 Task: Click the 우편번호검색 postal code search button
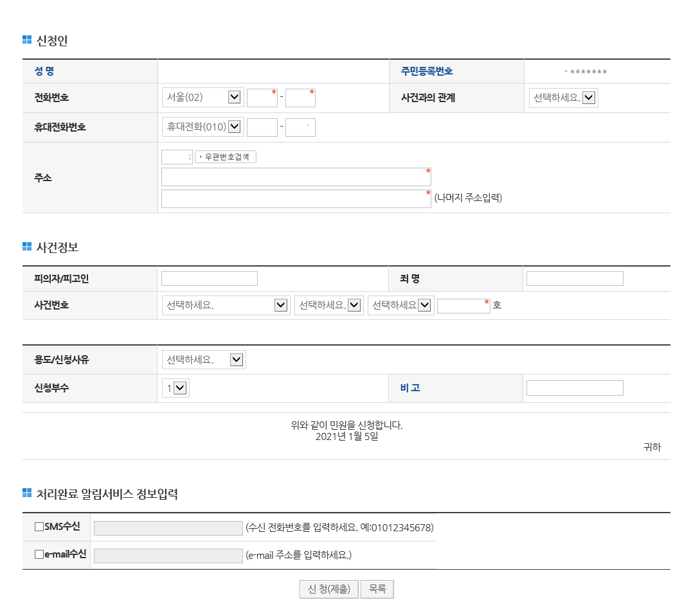(x=226, y=157)
